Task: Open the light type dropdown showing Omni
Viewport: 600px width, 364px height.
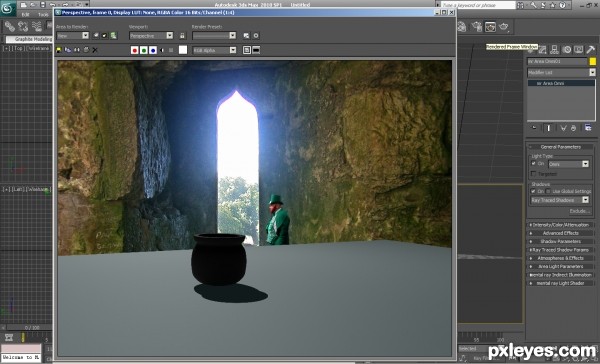Action: pyautogui.click(x=568, y=164)
